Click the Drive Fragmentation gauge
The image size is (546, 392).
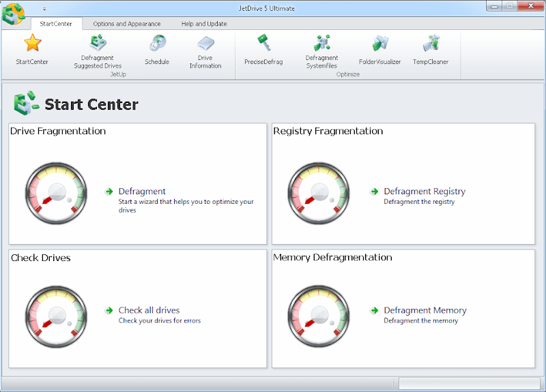point(57,192)
